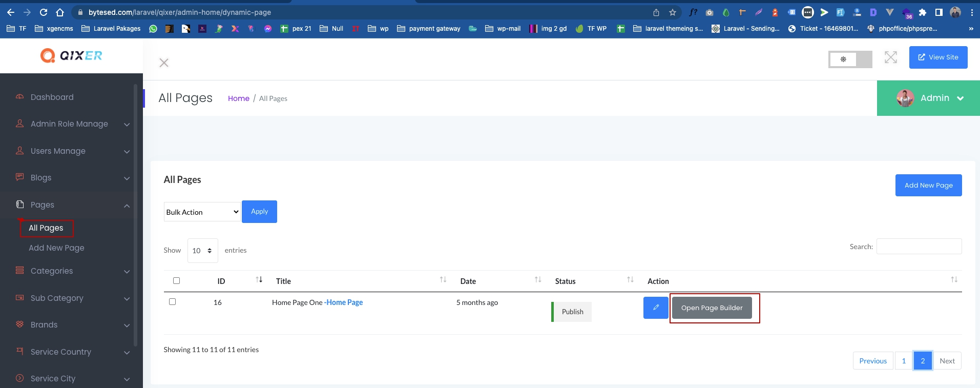
Task: Reload the page in browser
Action: (44, 12)
